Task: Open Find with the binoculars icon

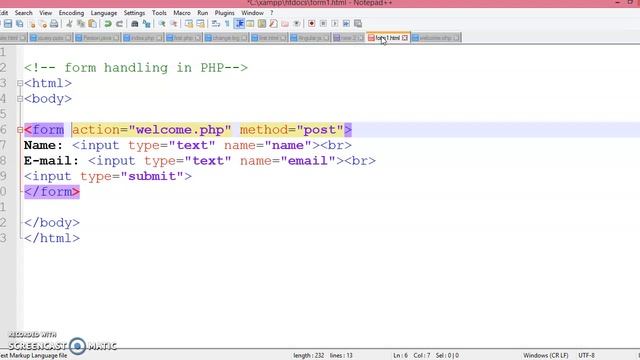Action: (x=134, y=24)
